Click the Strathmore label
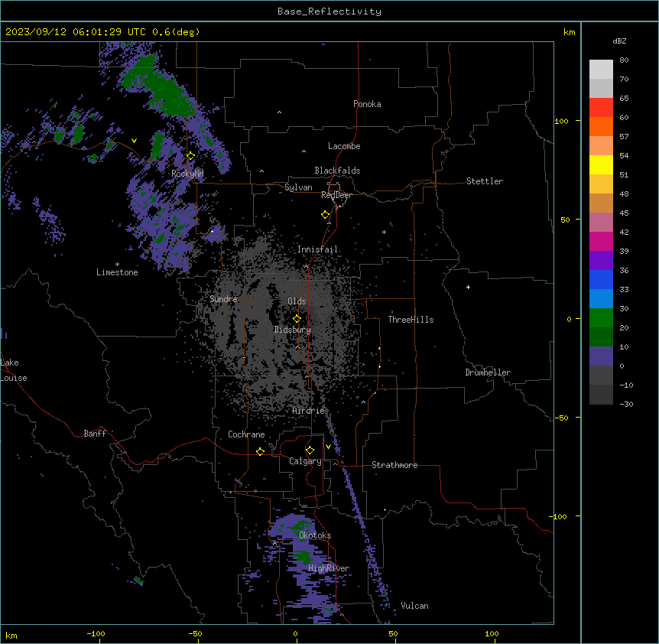Image resolution: width=659 pixels, height=644 pixels. [x=394, y=465]
